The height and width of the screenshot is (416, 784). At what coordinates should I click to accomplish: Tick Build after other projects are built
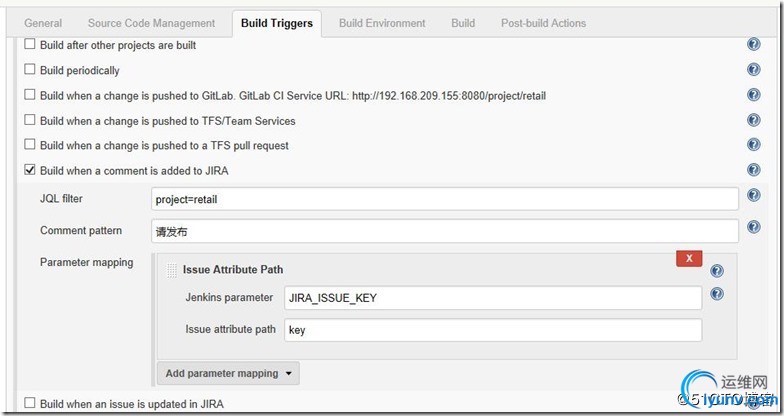click(30, 44)
